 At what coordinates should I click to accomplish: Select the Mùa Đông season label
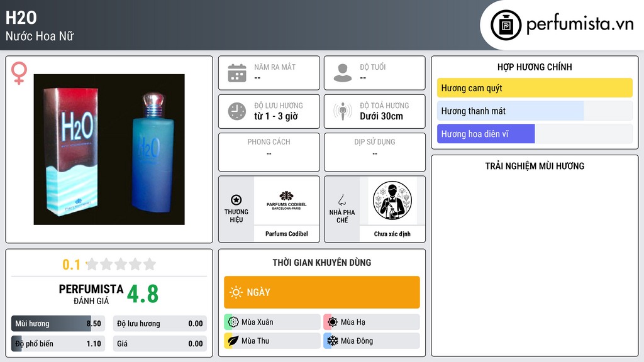pyautogui.click(x=357, y=341)
